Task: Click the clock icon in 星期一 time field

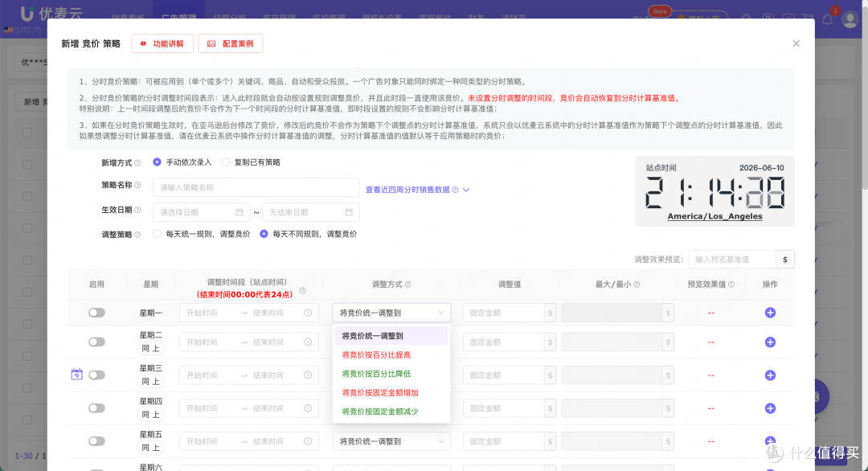Action: coord(308,313)
